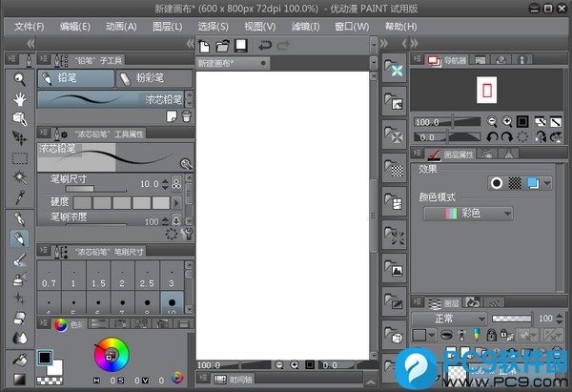Click the New canvas icon

204,46
